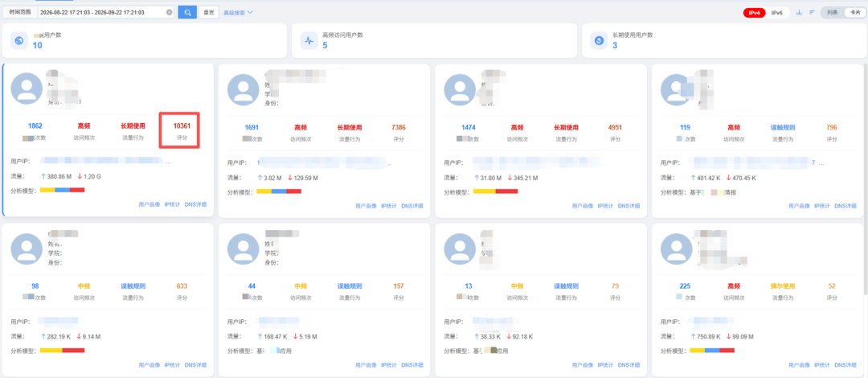Open 用户画像 for the user scored 4951

point(583,206)
